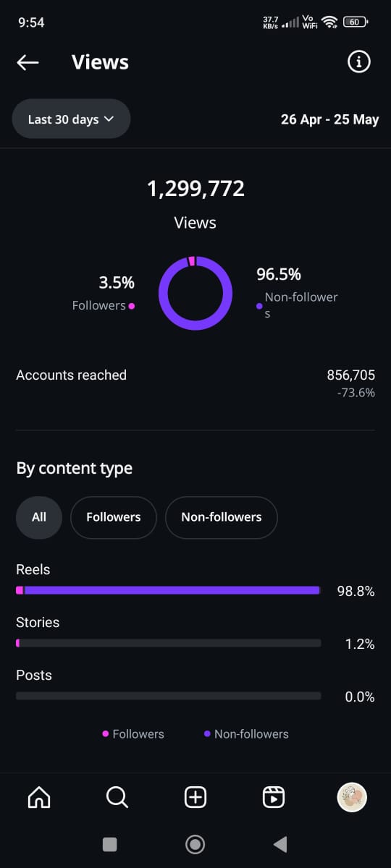Open the profile avatar thumbnail

352,797
